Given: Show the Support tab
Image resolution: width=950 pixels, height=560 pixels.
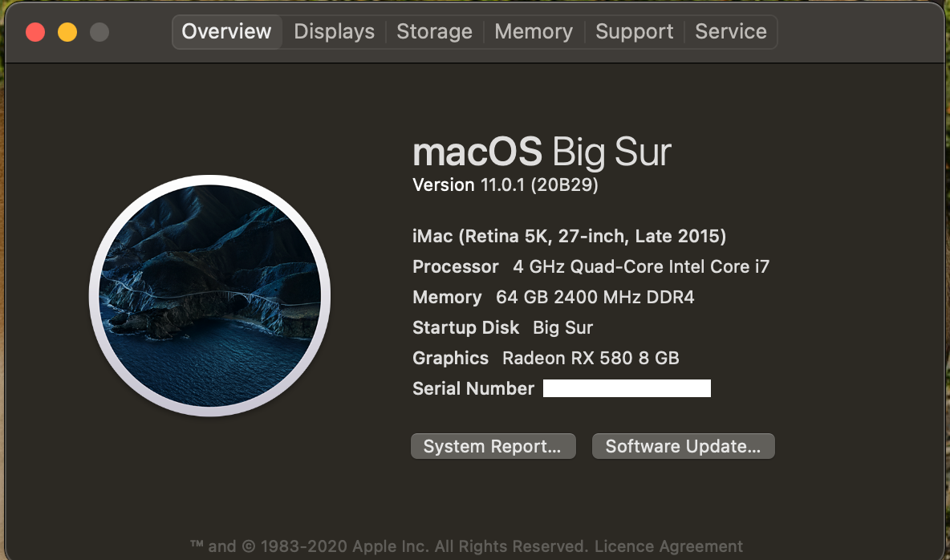Looking at the screenshot, I should 634,32.
